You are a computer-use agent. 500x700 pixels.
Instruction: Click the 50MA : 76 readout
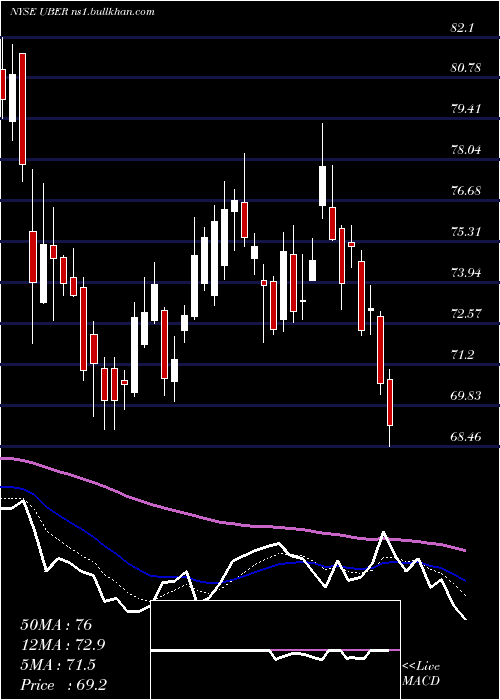(x=56, y=625)
